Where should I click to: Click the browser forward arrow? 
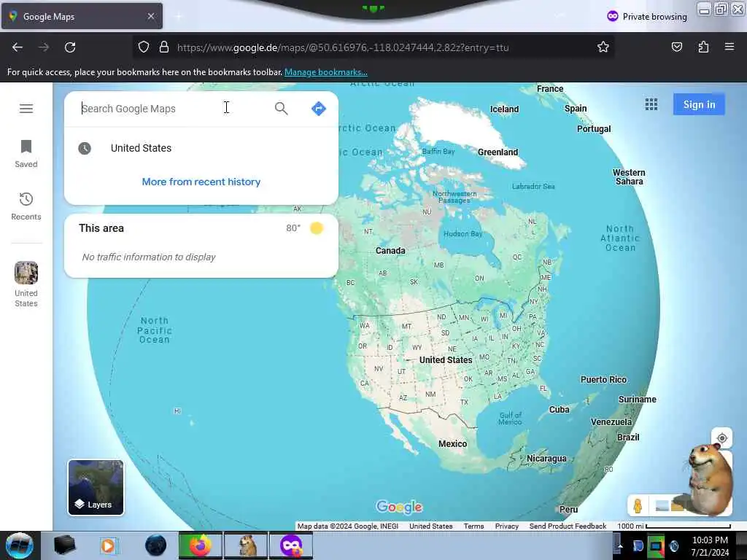pos(43,47)
